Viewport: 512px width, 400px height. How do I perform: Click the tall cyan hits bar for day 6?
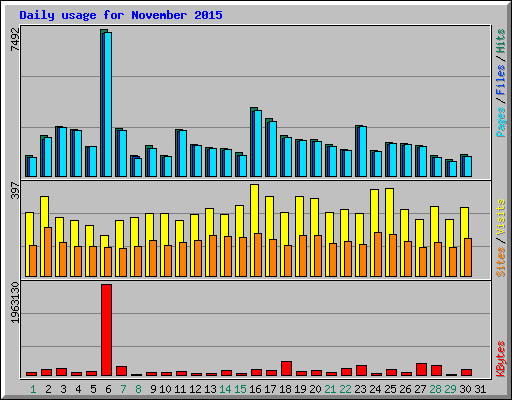(x=108, y=104)
